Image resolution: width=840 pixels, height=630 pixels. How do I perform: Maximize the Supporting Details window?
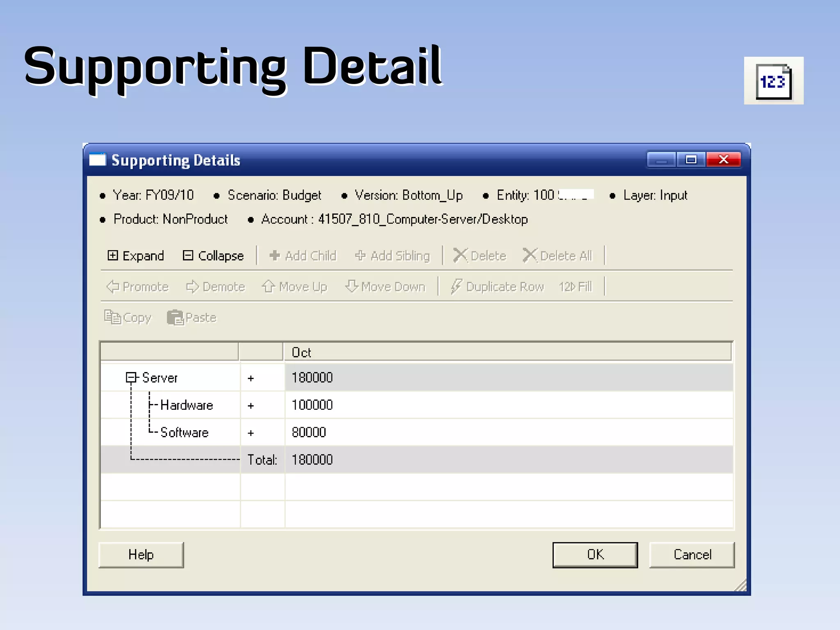pos(691,160)
